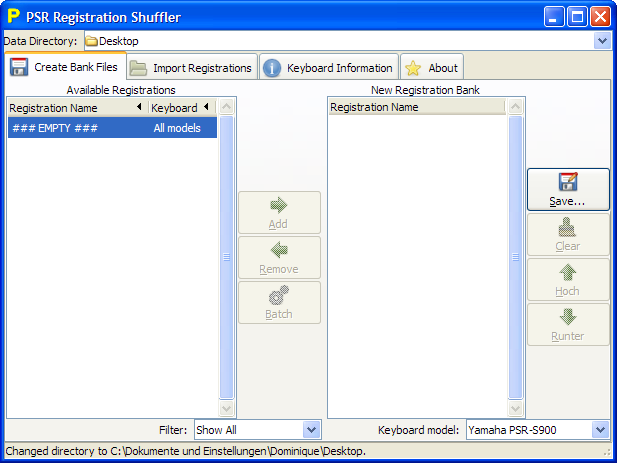Click the Available Registrations vertical scrollbar
The width and height of the screenshot is (617, 463).
pyautogui.click(x=226, y=256)
